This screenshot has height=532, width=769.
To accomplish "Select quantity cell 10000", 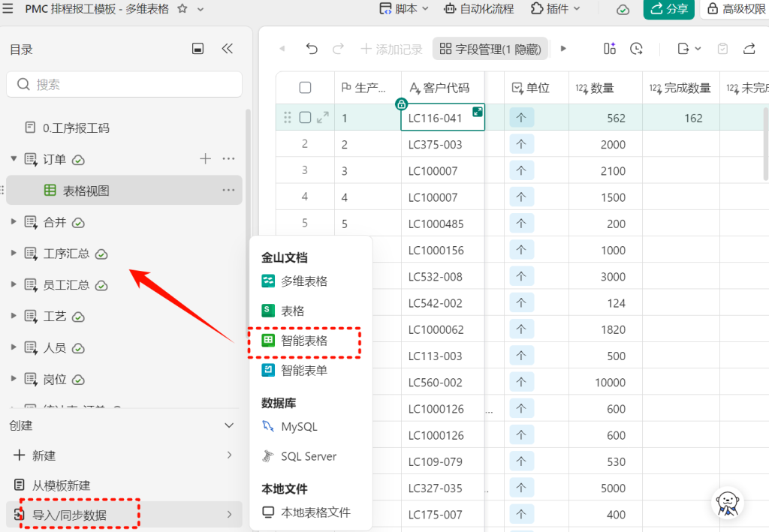I will (606, 382).
